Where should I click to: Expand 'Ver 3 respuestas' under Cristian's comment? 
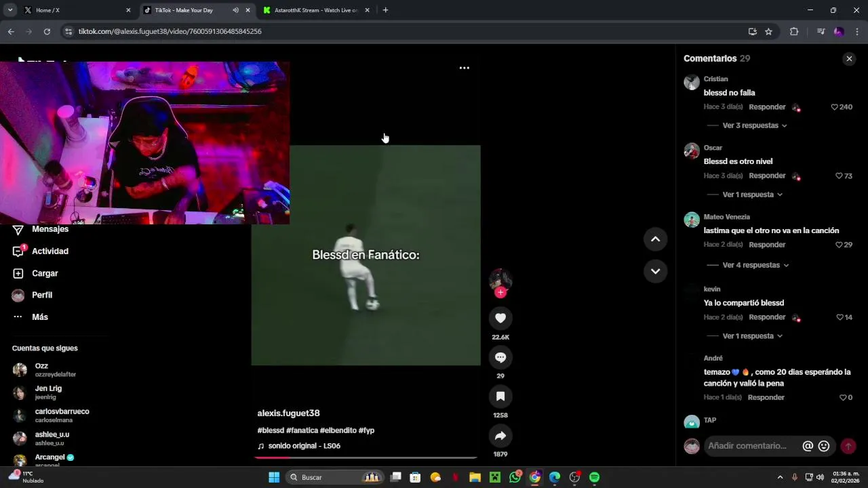coord(755,125)
